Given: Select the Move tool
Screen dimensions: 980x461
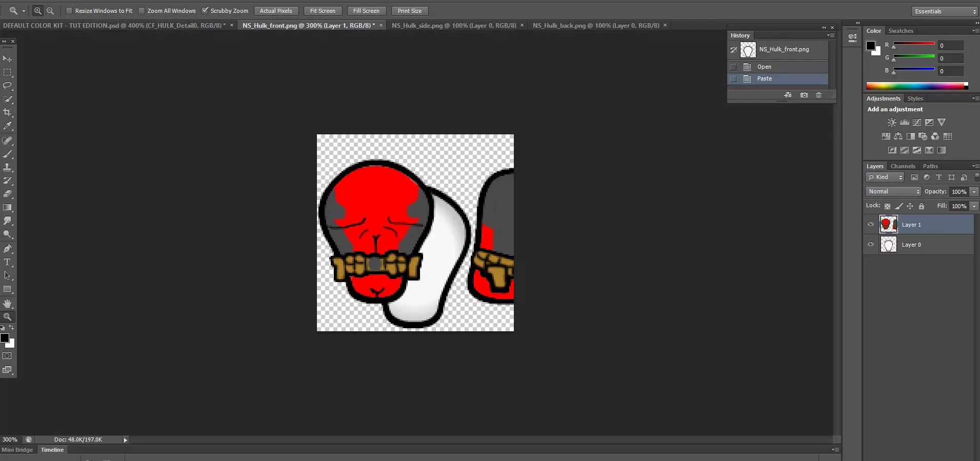Looking at the screenshot, I should (x=7, y=59).
